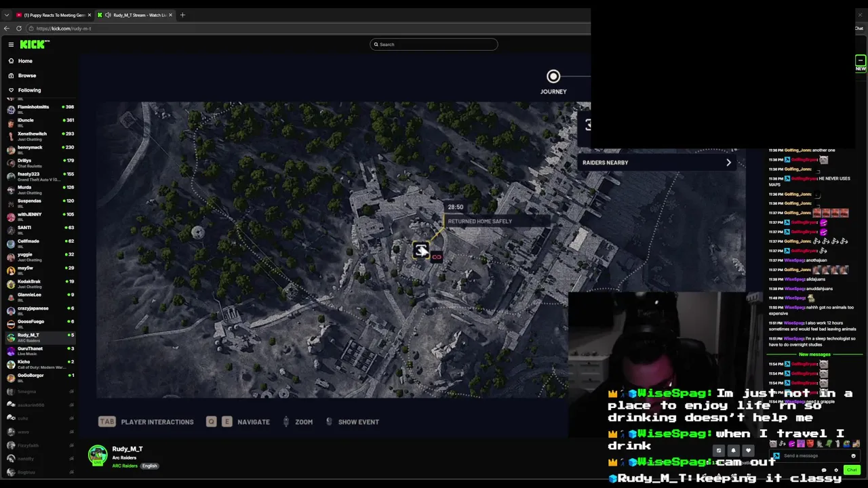Close the Puppy Reacts tab
Viewport: 868px width, 488px height.
(89, 15)
